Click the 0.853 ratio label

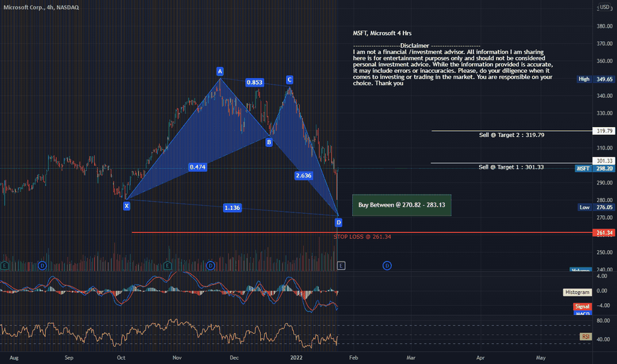tap(254, 82)
